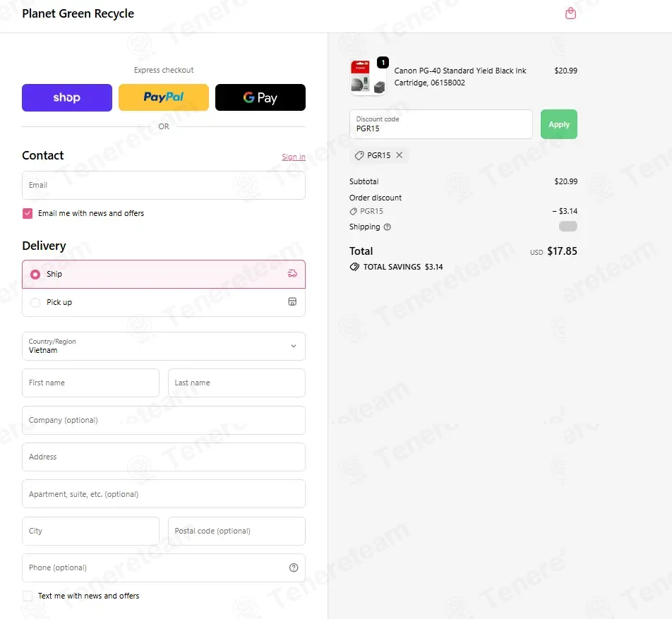Focus the Discount code field
This screenshot has width=672, height=619.
pos(441,124)
